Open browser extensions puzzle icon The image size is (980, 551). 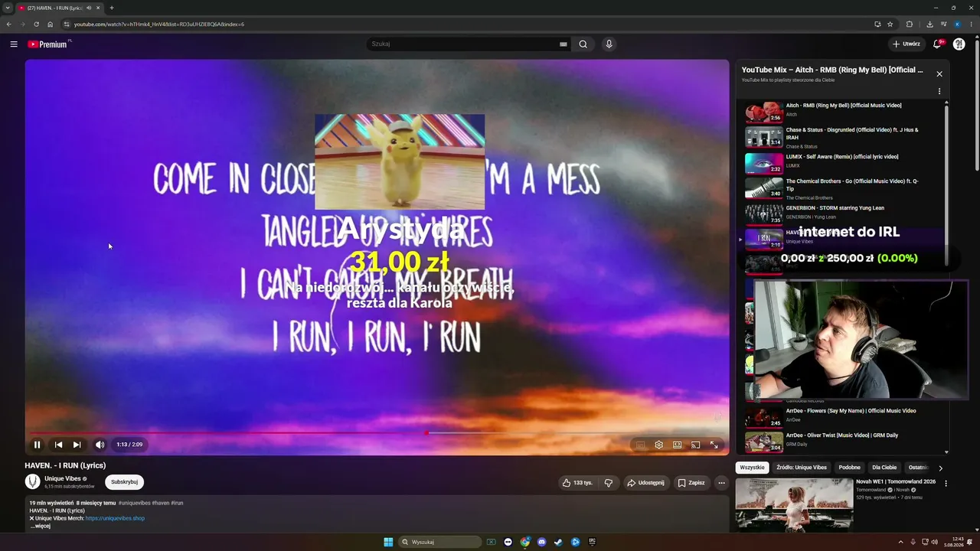[x=910, y=24]
